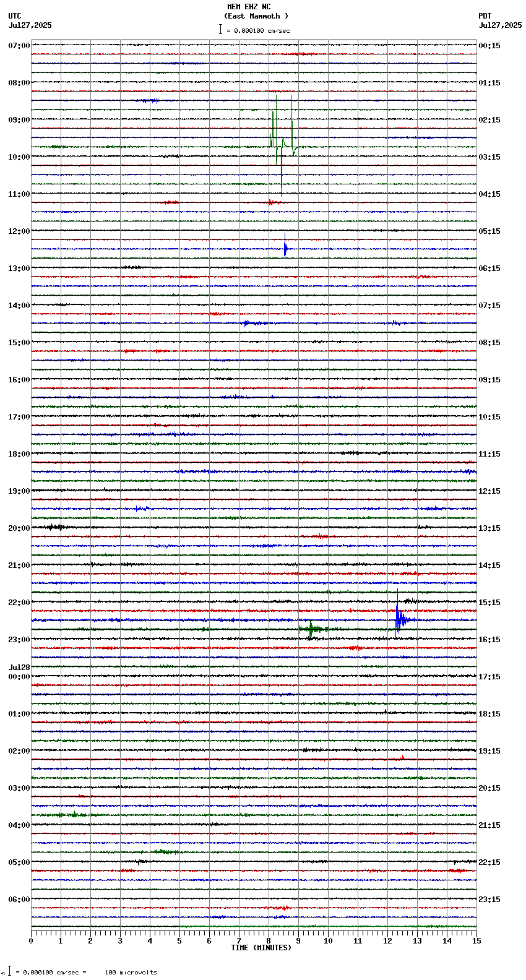The height and width of the screenshot is (980, 526).
Task: Click the PDT label at top right
Action: point(485,16)
